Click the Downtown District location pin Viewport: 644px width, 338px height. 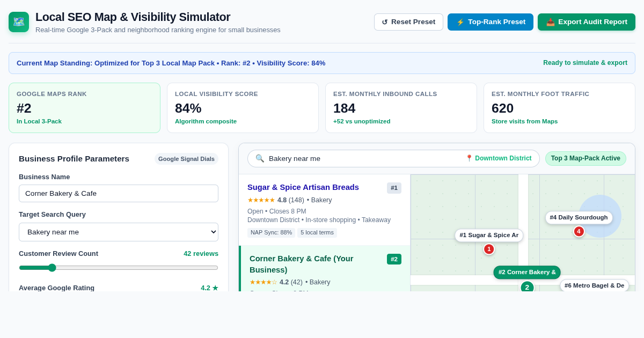(499, 158)
